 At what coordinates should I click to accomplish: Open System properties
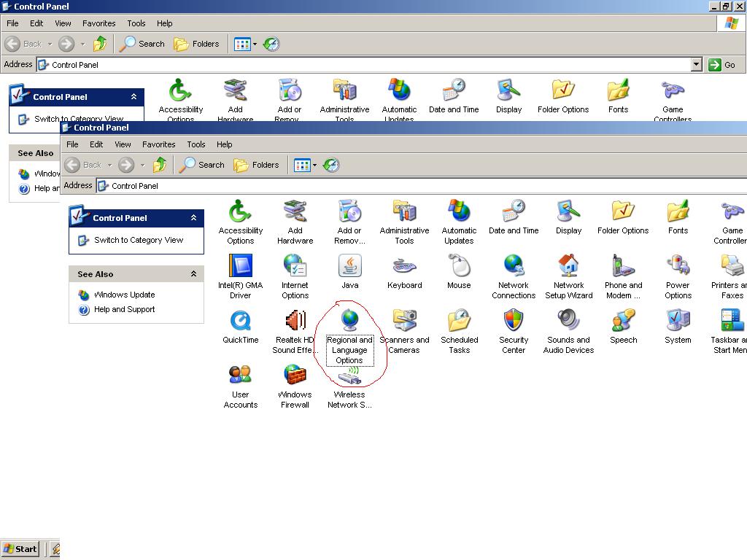tap(678, 327)
